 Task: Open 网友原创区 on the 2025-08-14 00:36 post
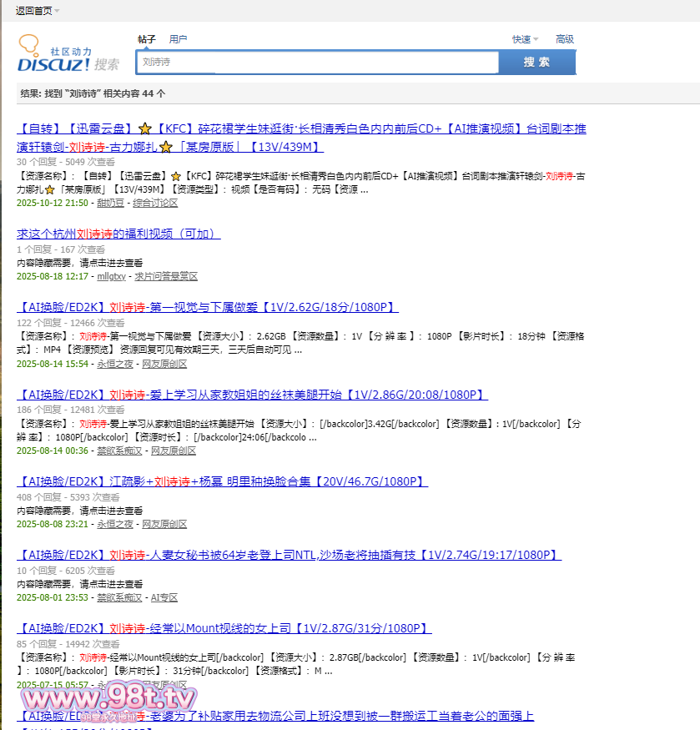[174, 451]
